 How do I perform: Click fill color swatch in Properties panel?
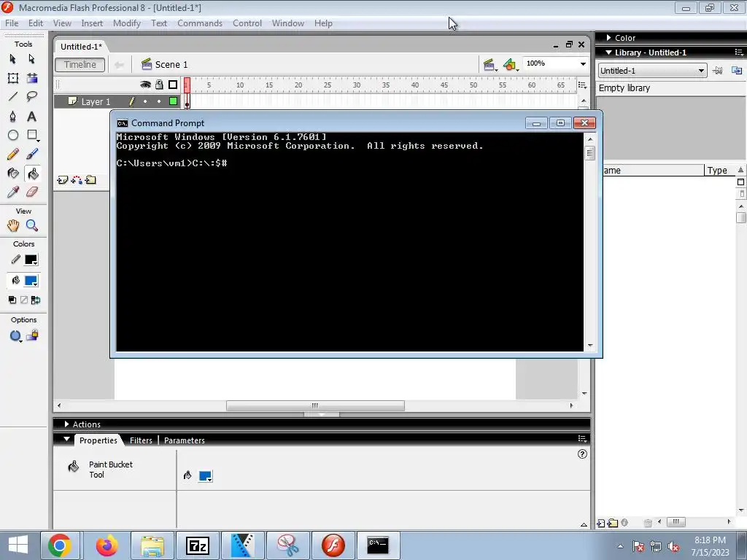point(205,476)
